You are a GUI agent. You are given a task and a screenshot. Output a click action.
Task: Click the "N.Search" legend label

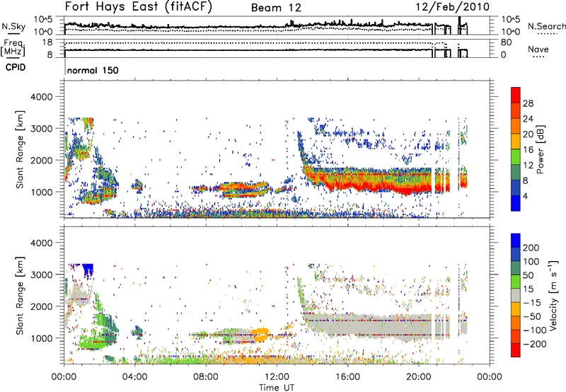[x=546, y=26]
